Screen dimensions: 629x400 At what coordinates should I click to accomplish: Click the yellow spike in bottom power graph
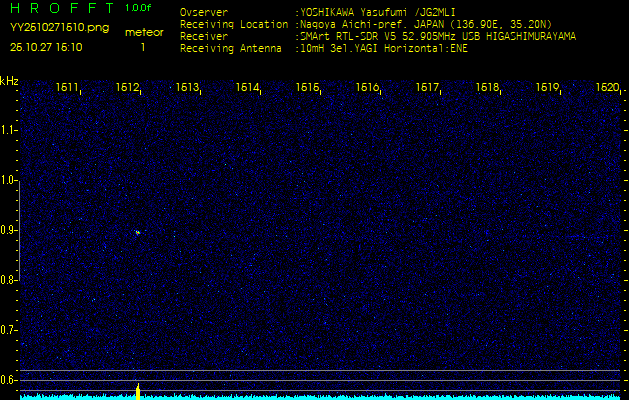tap(137, 389)
